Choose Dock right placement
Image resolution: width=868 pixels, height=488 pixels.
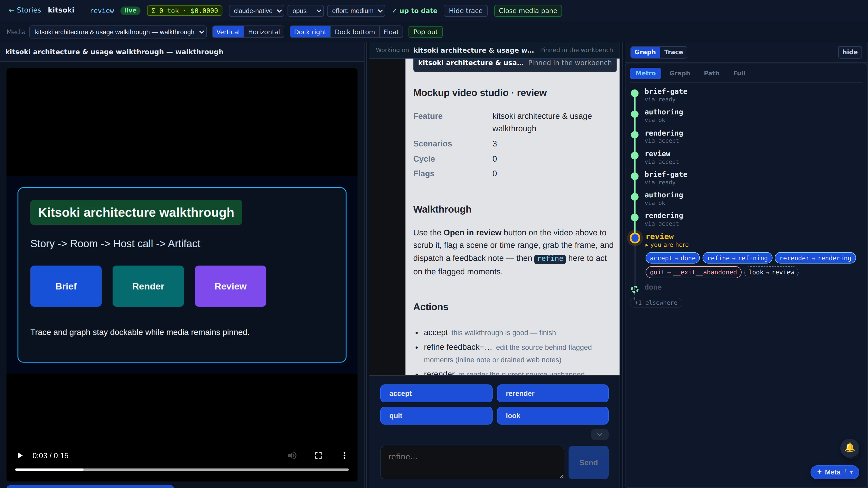click(310, 32)
